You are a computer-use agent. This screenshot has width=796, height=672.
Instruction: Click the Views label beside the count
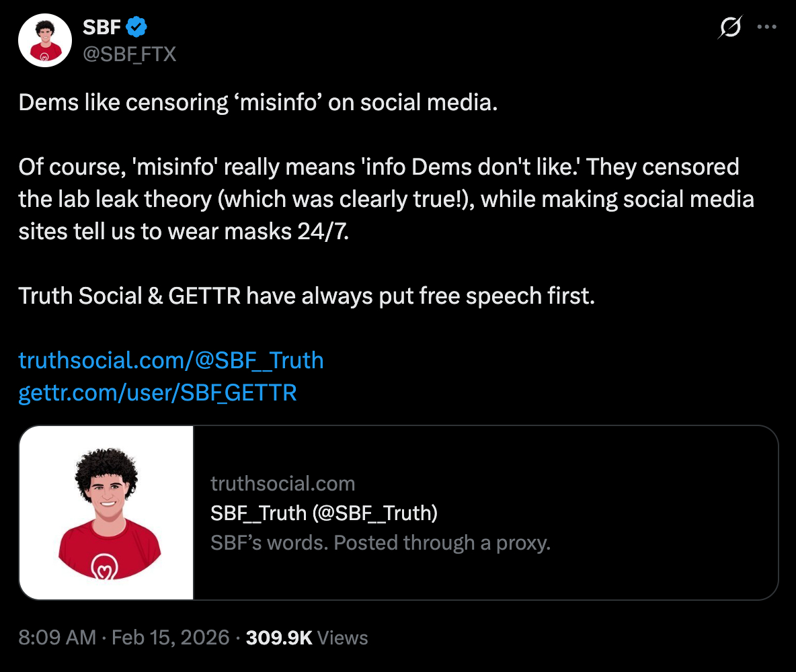point(342,637)
